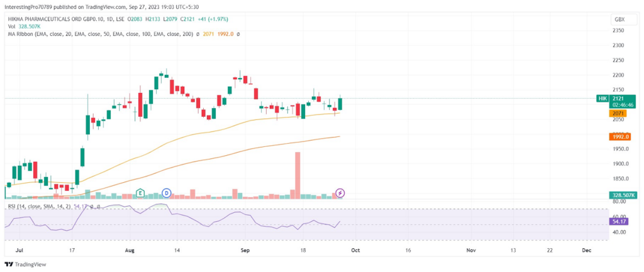Image resolution: width=644 pixels, height=272 pixels.
Task: Click the blue dividend D marker
Action: click(166, 192)
